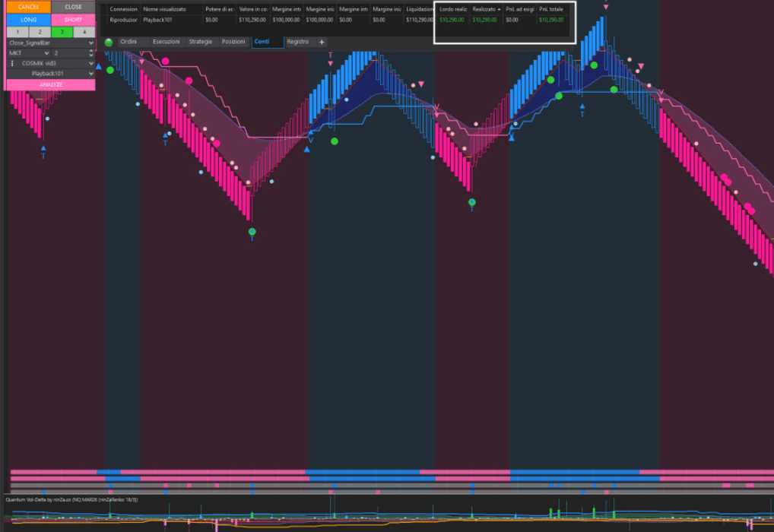
Task: Click the green connection status icon
Action: (109, 42)
